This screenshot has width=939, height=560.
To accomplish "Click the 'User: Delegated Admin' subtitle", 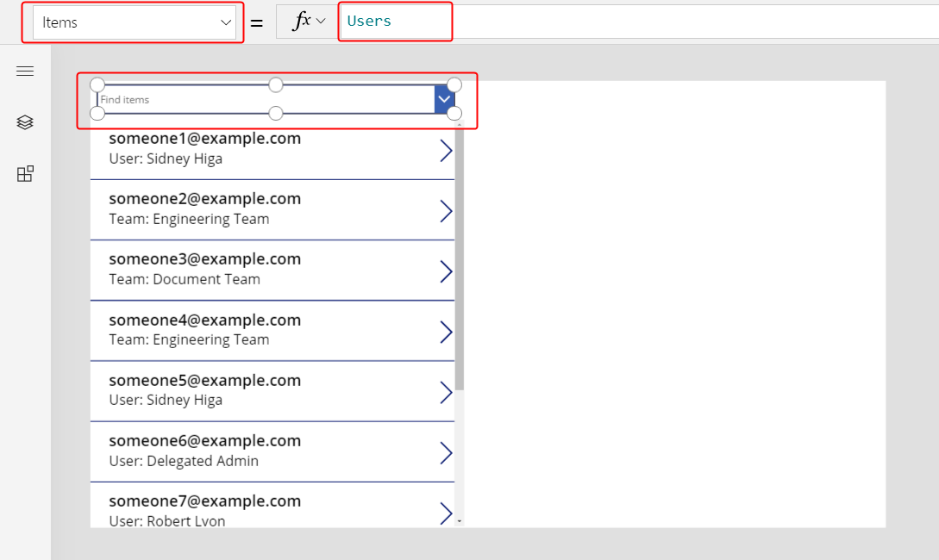I will coord(184,461).
